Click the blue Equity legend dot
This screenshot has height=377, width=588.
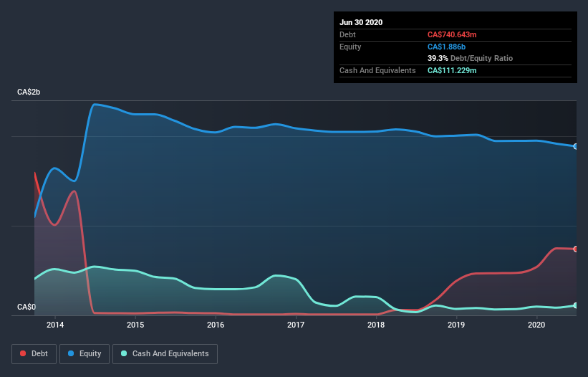coord(71,353)
